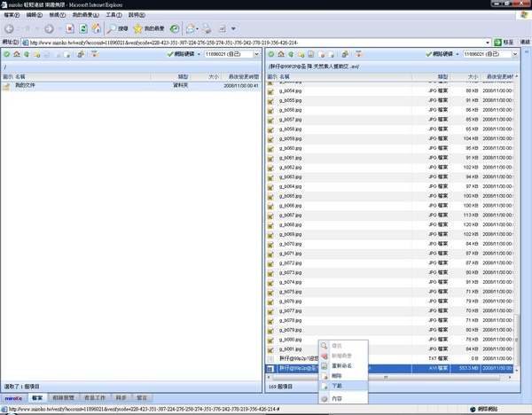This screenshot has height=415, width=532.
Task: Open IE Favorites star button
Action: pos(149,29)
